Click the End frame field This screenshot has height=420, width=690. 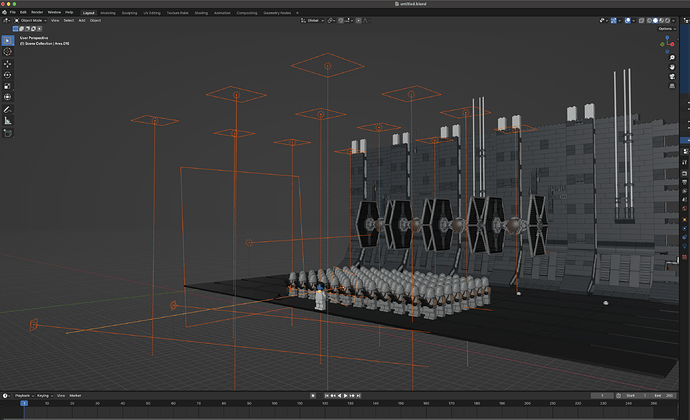click(x=663, y=396)
